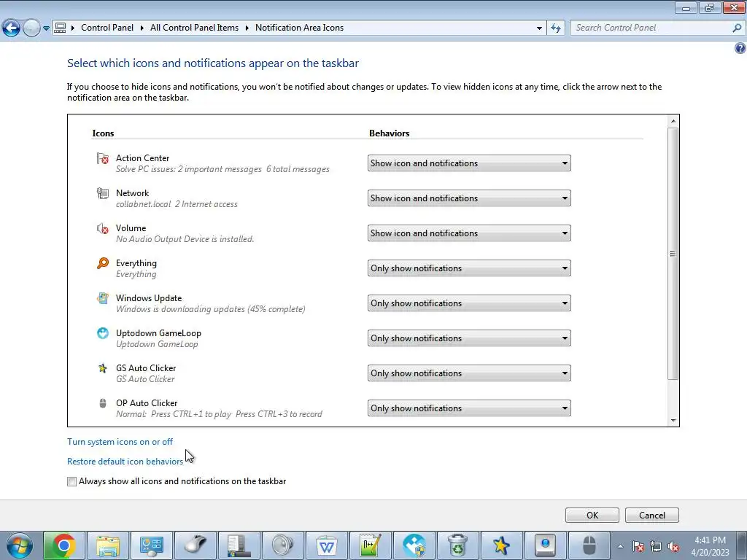Open the Action Center behavior dropdown
Viewport: 747px width, 560px height.
[469, 163]
